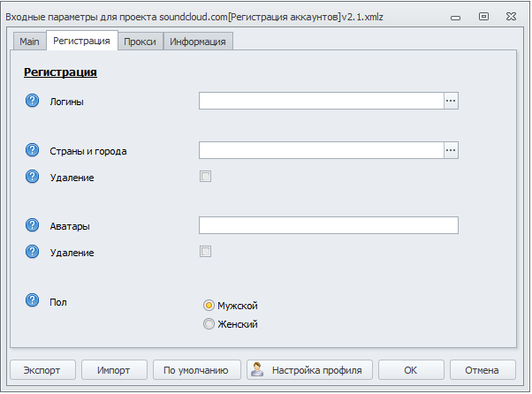Click the help icon beside Страны и города
Image resolution: width=532 pixels, height=394 pixels.
pos(34,150)
